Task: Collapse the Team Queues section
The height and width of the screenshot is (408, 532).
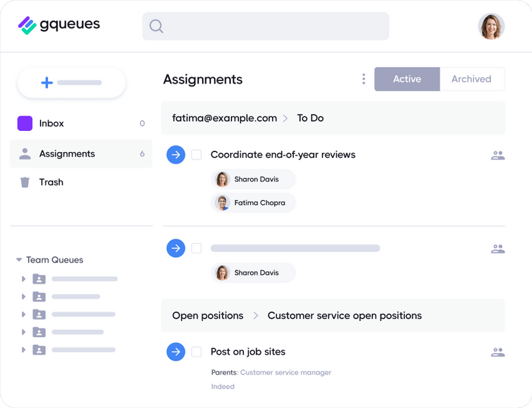Action: point(18,260)
